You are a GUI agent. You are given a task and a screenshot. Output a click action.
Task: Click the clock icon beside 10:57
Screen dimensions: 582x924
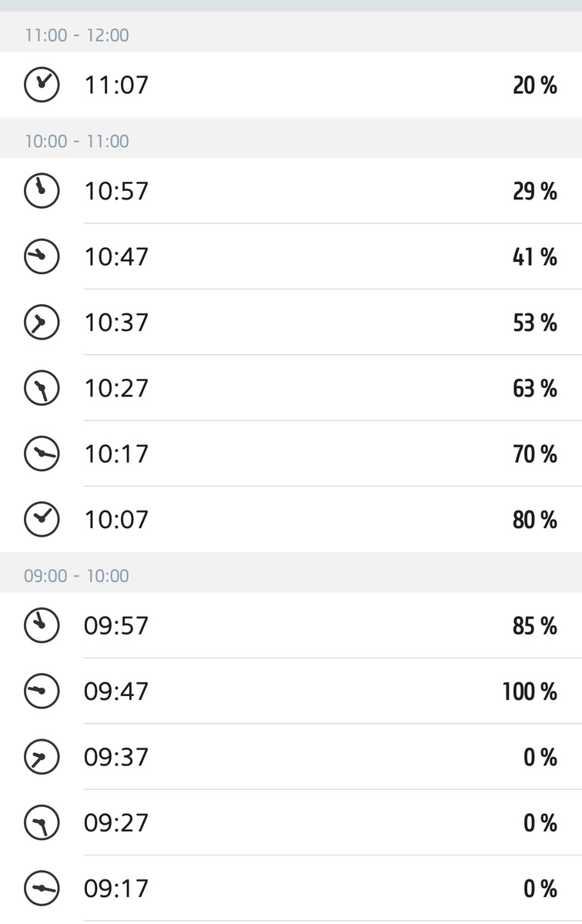pos(42,191)
